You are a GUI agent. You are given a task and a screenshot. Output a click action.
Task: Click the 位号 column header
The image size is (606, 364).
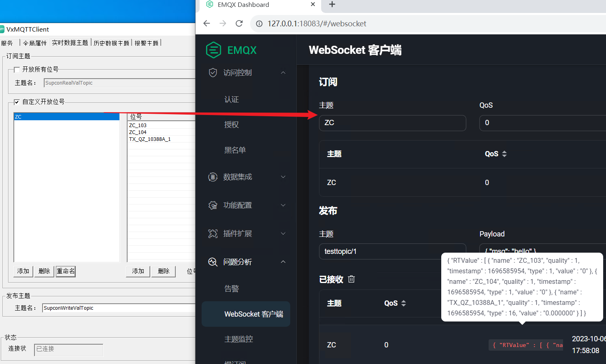coord(162,117)
